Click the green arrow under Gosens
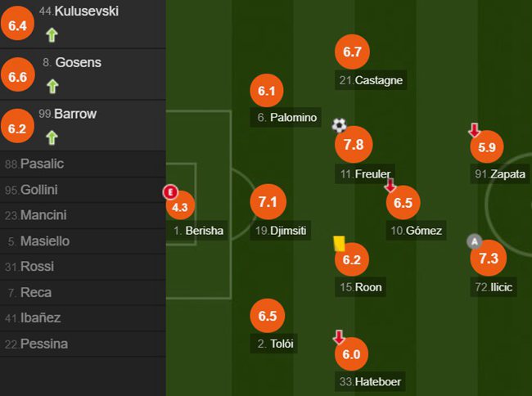532x396 pixels. pyautogui.click(x=52, y=86)
